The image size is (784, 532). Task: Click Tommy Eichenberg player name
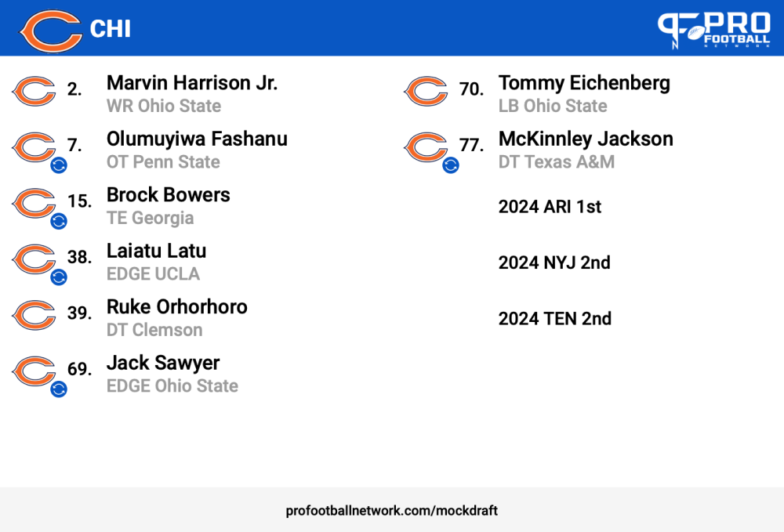coord(584,83)
